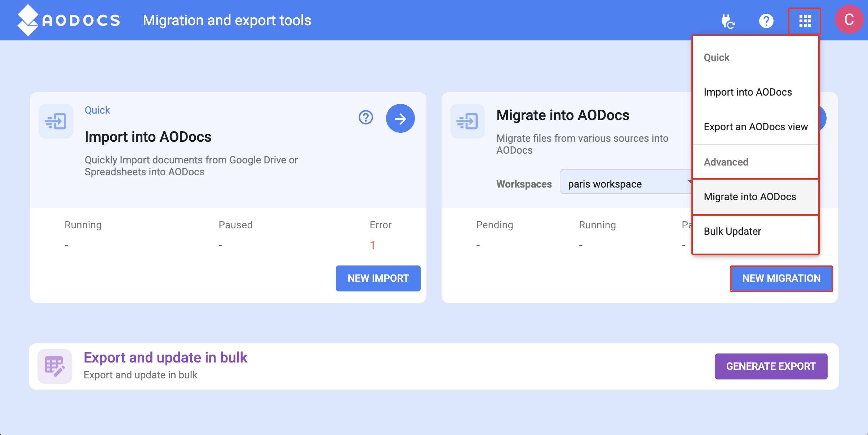Open the user avatar C menu
This screenshot has width=868, height=435.
pos(849,19)
